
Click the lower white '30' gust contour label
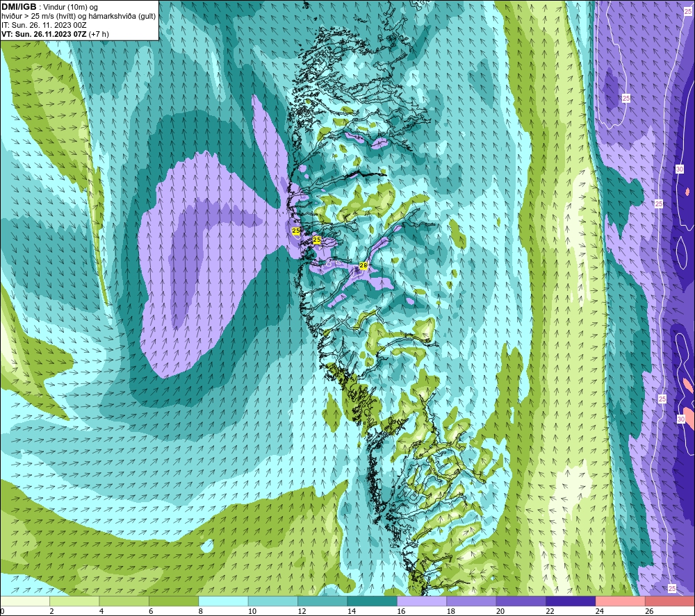coord(681,419)
